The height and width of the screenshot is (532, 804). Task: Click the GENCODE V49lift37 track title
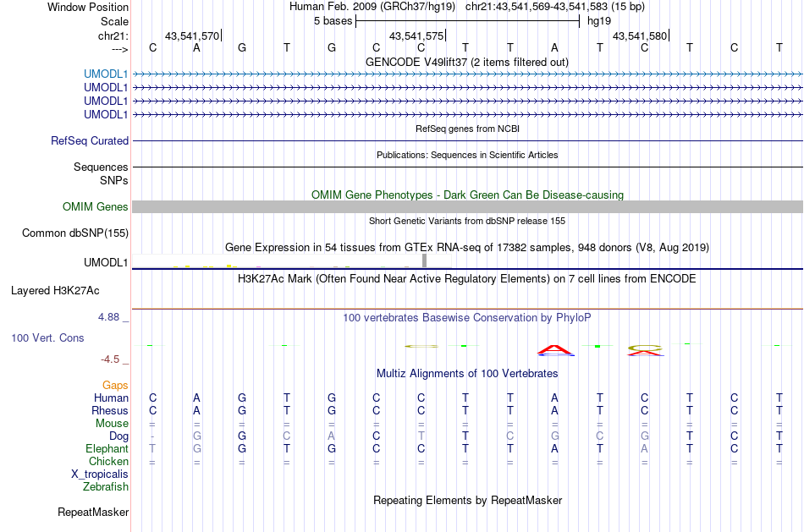[466, 62]
